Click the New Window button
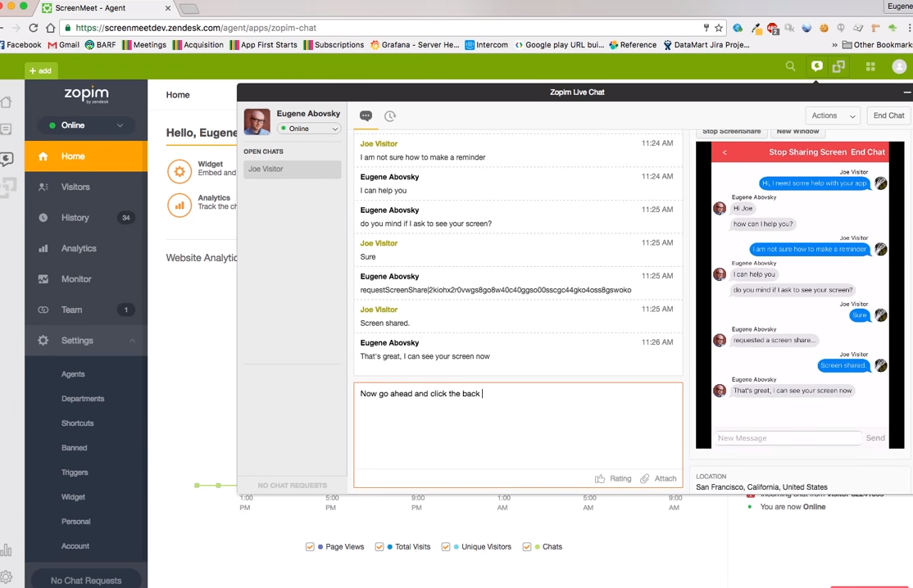 coord(797,132)
